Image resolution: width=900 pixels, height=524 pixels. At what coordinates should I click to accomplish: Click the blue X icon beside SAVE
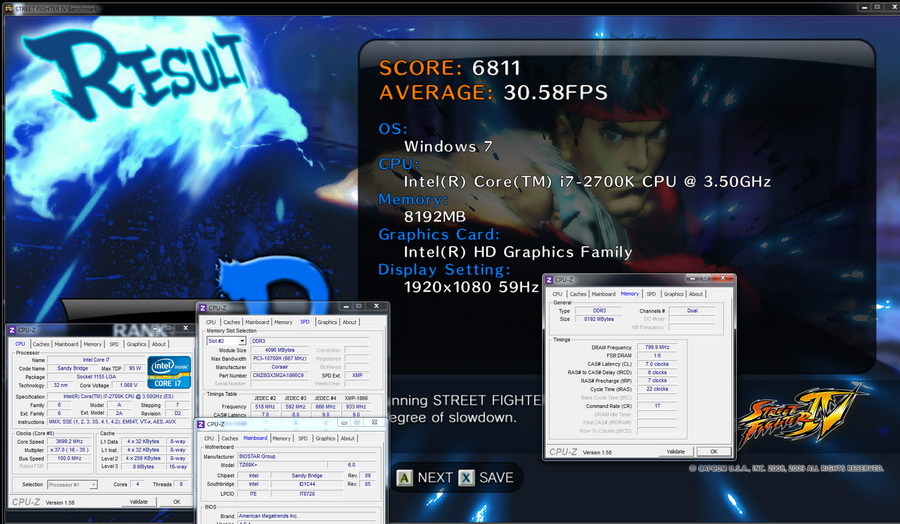click(466, 478)
